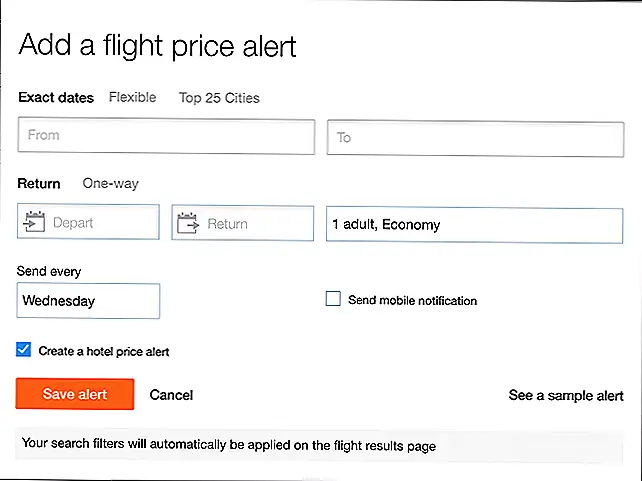Image resolution: width=642 pixels, height=481 pixels.
Task: Click the Depart calendar icon
Action: point(34,222)
